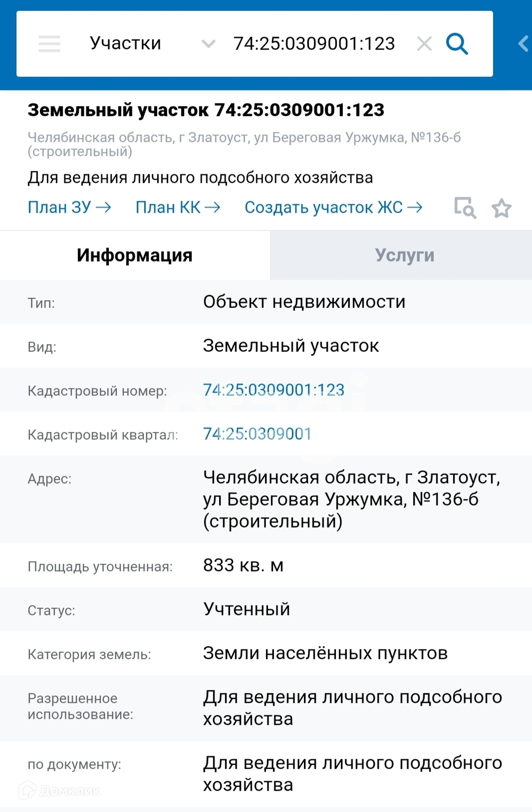532x812 pixels.
Task: Open the hamburger menu
Action: (x=49, y=44)
